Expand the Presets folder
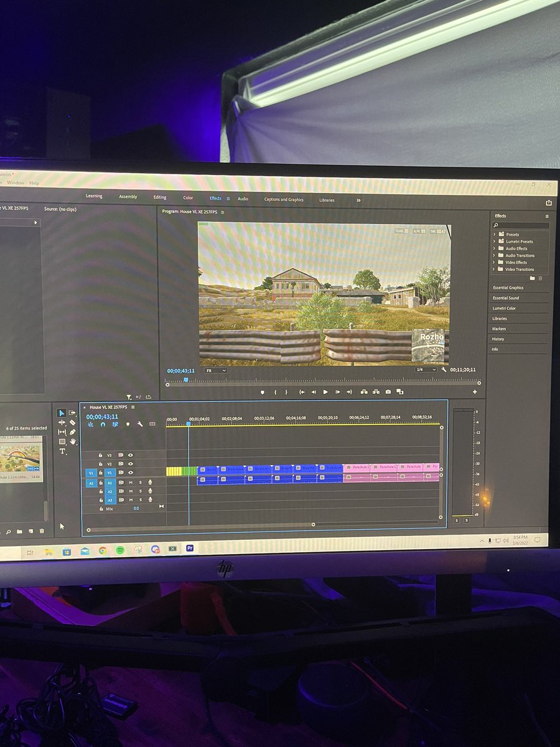 click(x=495, y=235)
